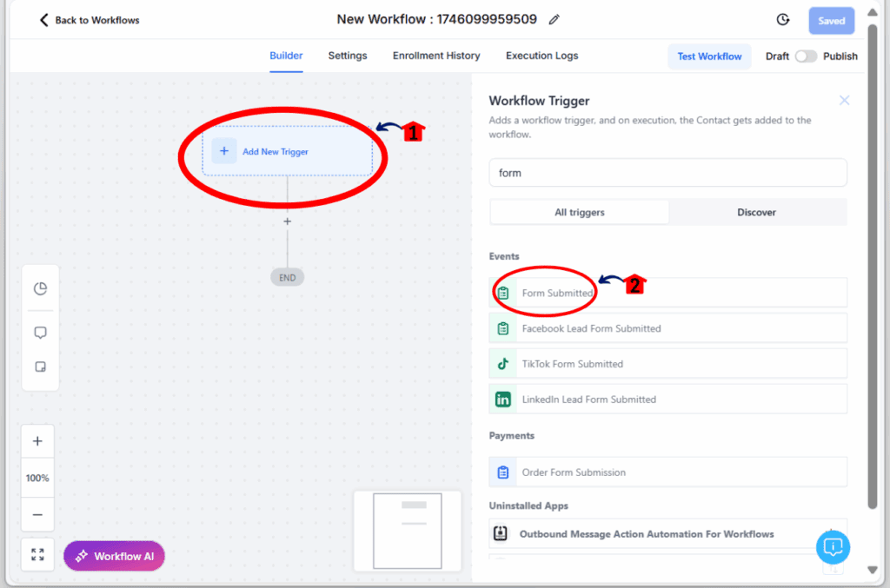Click the 'Payments' section heading
Viewport: 890px width, 588px height.
[x=511, y=435]
